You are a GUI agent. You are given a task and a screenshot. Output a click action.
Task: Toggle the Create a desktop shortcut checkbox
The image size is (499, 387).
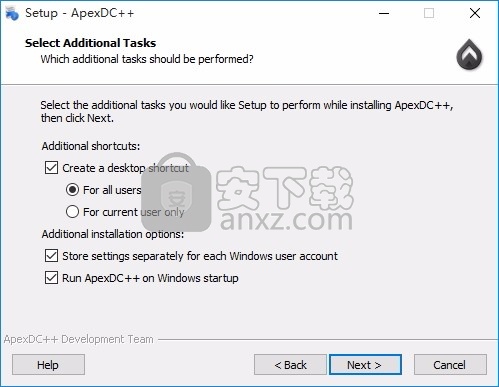(51, 168)
